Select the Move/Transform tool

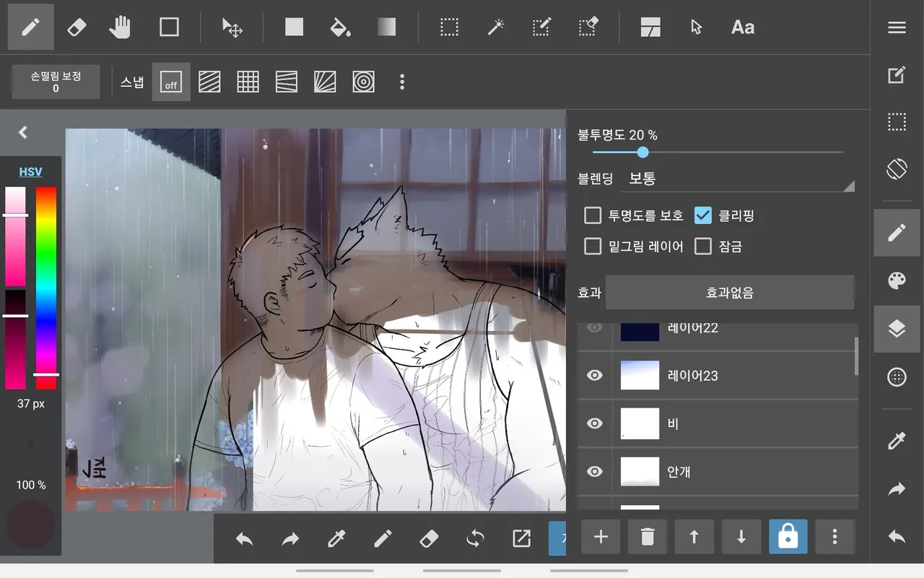(232, 27)
